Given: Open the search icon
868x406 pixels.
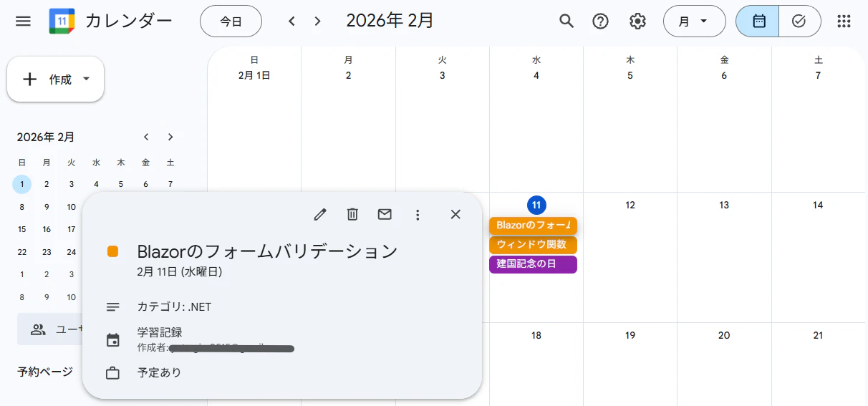Looking at the screenshot, I should click(566, 21).
